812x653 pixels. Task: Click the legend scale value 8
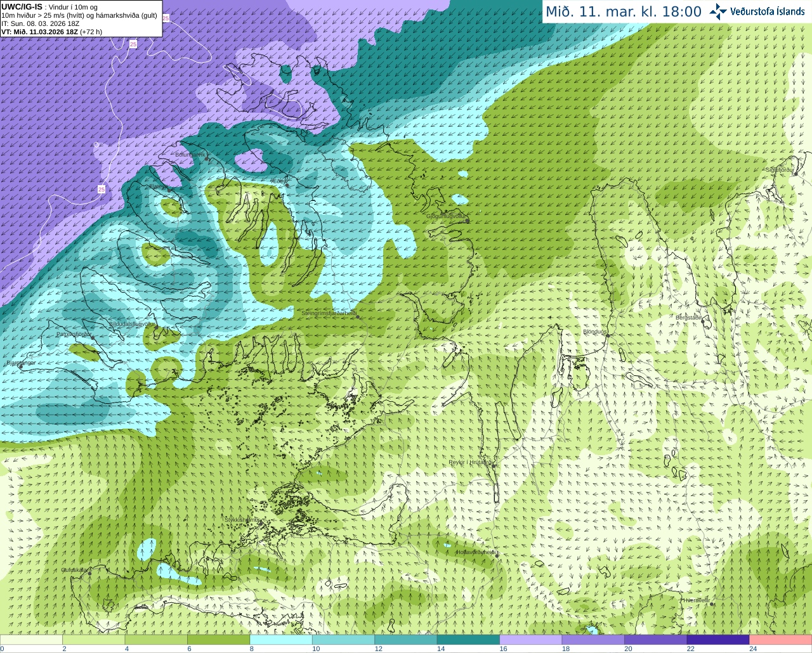pos(252,649)
